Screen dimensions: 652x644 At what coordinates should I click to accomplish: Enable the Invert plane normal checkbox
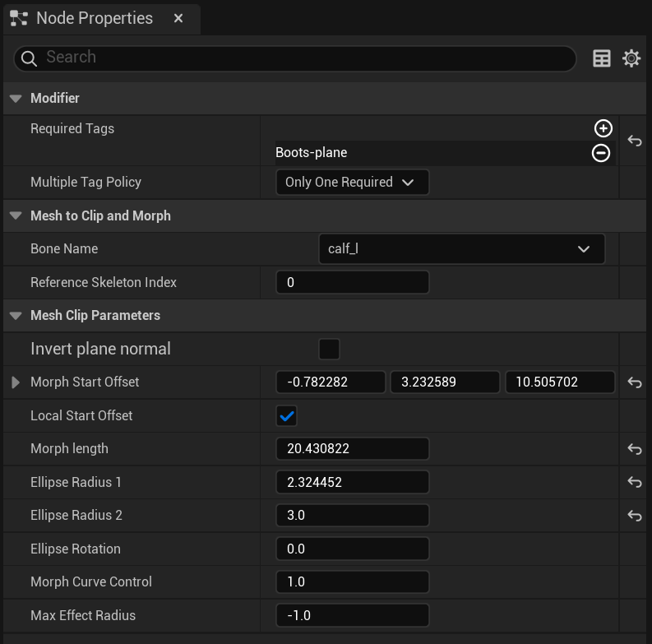[329, 349]
